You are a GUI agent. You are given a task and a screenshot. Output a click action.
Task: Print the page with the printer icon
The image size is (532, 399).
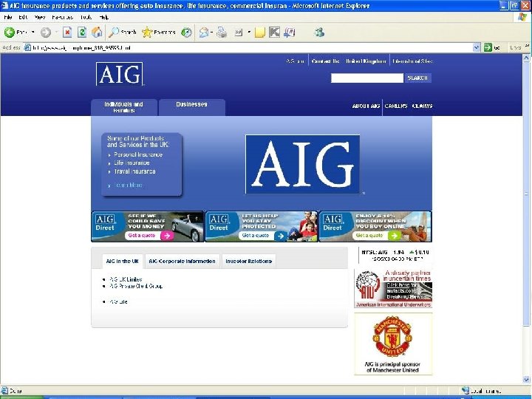pos(222,33)
